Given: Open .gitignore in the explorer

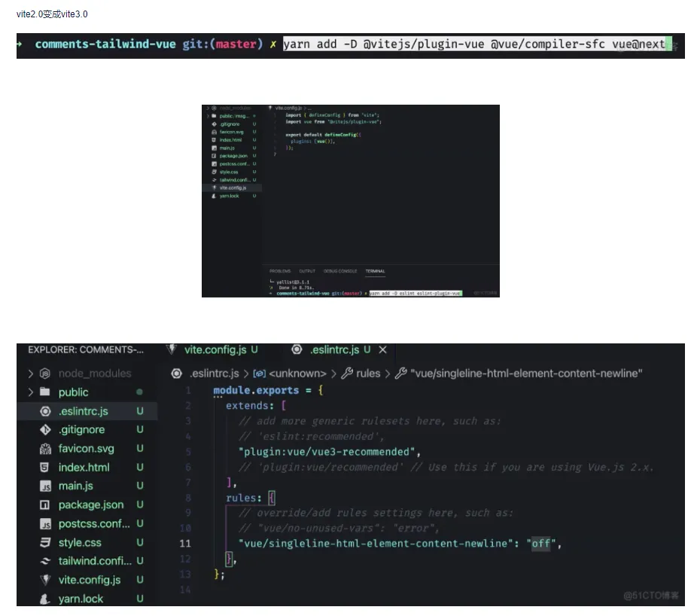Looking at the screenshot, I should [81, 429].
